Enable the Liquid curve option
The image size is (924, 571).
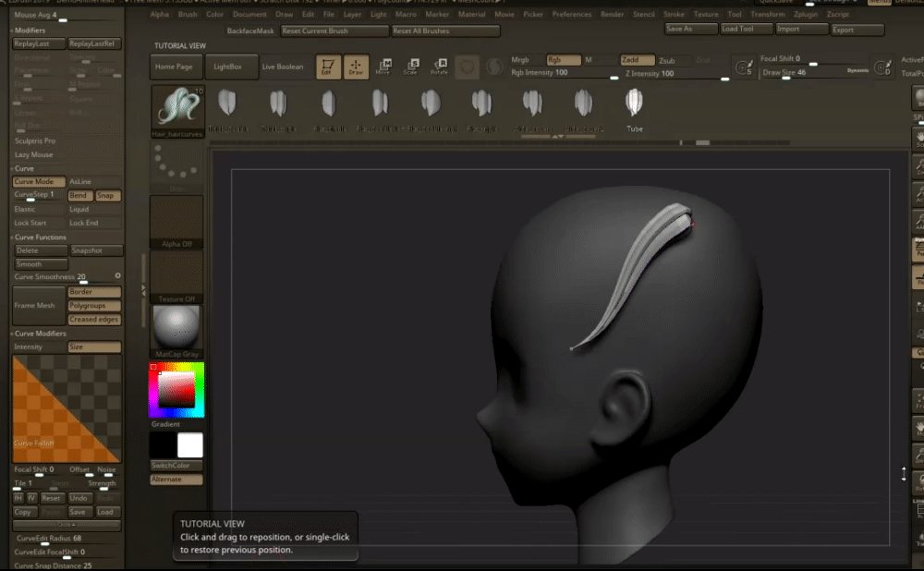[94, 209]
